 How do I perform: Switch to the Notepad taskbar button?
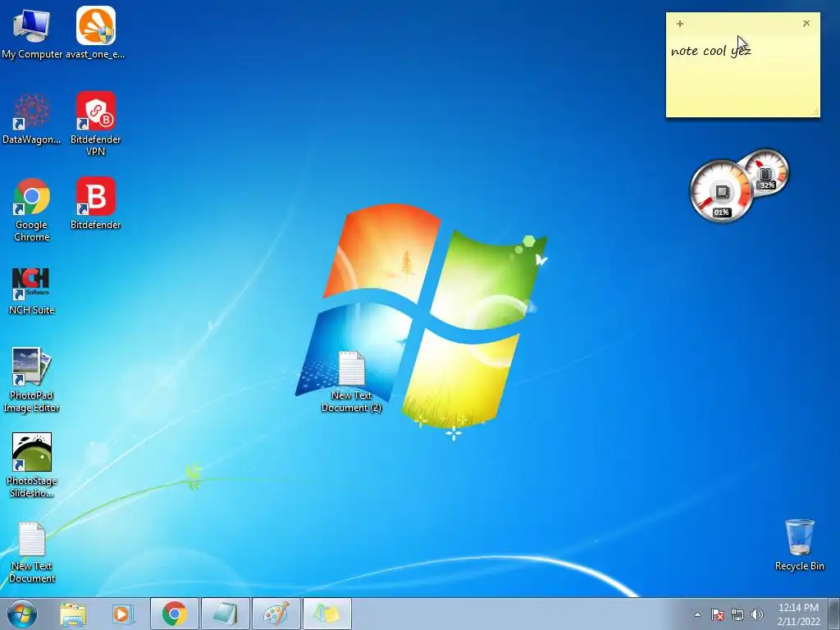coord(226,614)
